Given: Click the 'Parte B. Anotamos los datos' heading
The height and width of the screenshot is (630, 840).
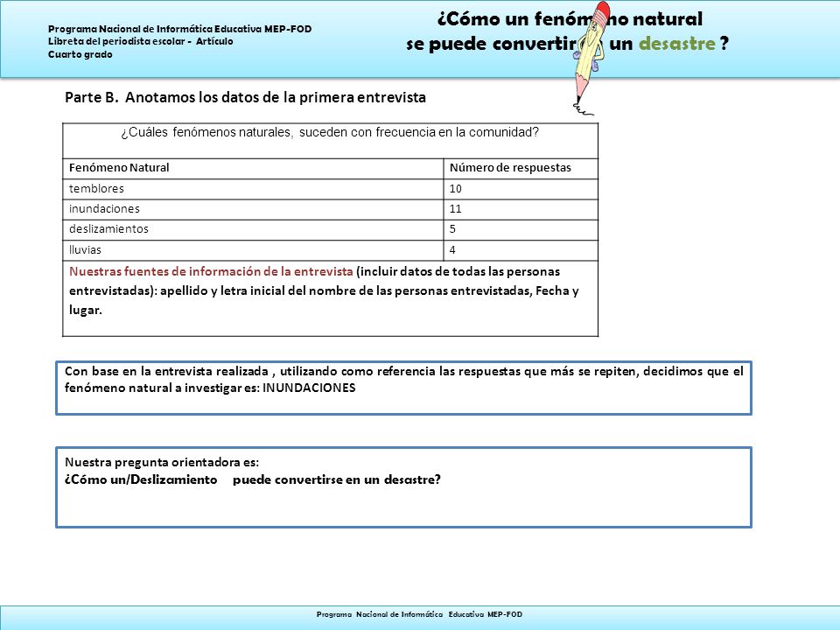Looking at the screenshot, I should click(245, 97).
